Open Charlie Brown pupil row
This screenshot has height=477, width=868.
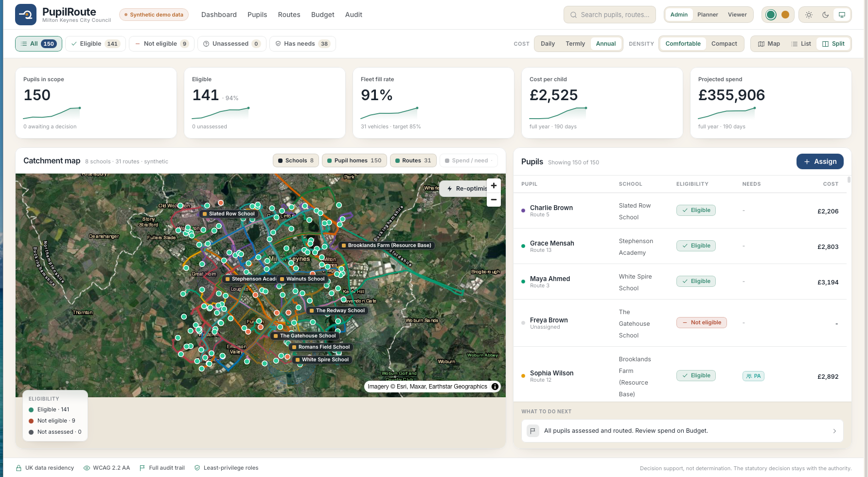pyautogui.click(x=680, y=211)
